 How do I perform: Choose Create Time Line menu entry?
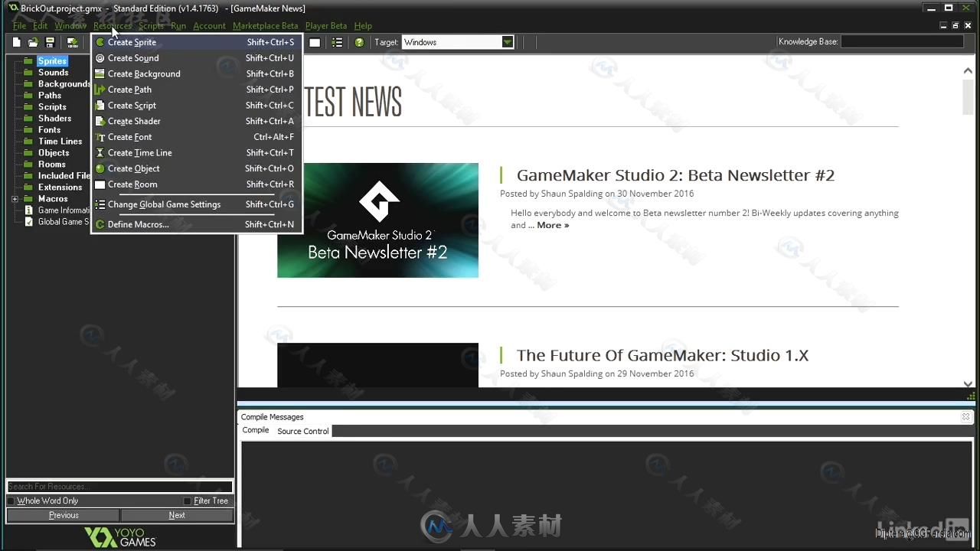197,153
